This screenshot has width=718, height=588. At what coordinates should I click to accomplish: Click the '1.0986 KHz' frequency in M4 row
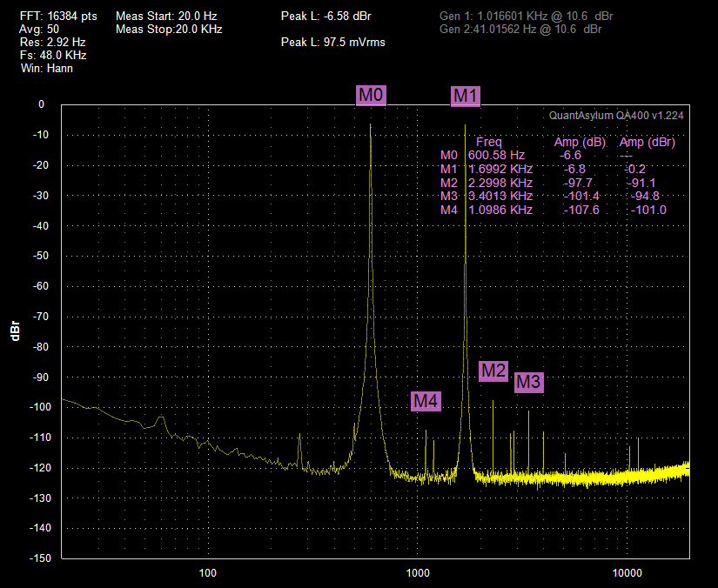[500, 210]
